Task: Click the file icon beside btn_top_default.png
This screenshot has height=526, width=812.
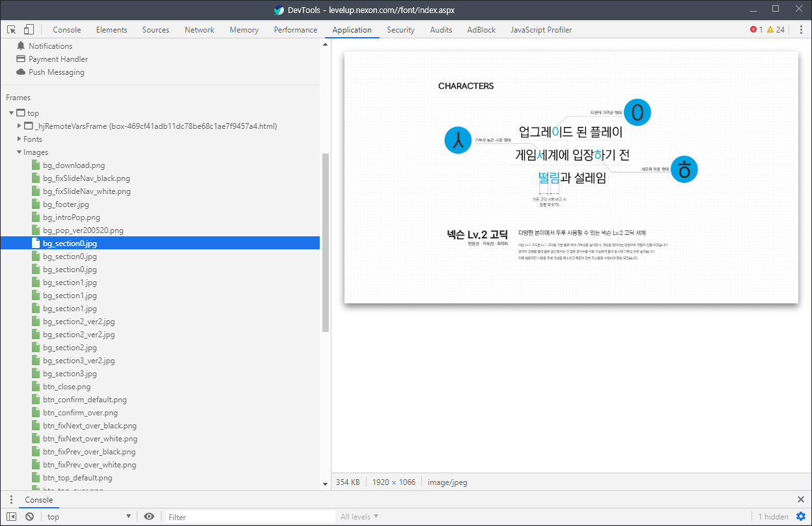Action: click(36, 478)
